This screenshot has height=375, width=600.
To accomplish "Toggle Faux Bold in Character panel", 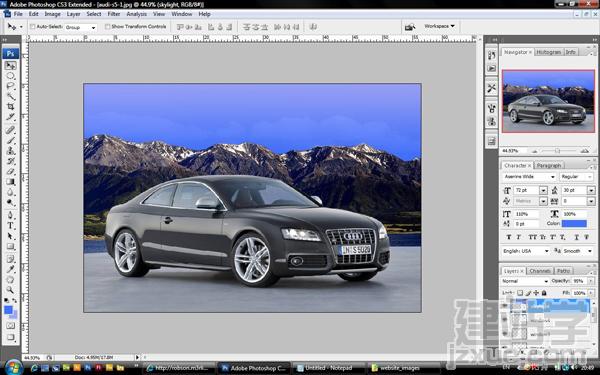I will click(509, 237).
